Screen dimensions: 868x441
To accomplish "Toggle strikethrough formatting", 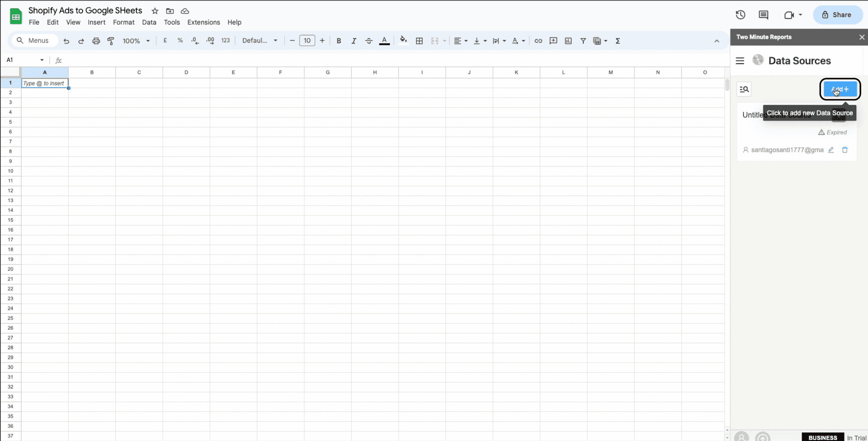I will coord(369,41).
